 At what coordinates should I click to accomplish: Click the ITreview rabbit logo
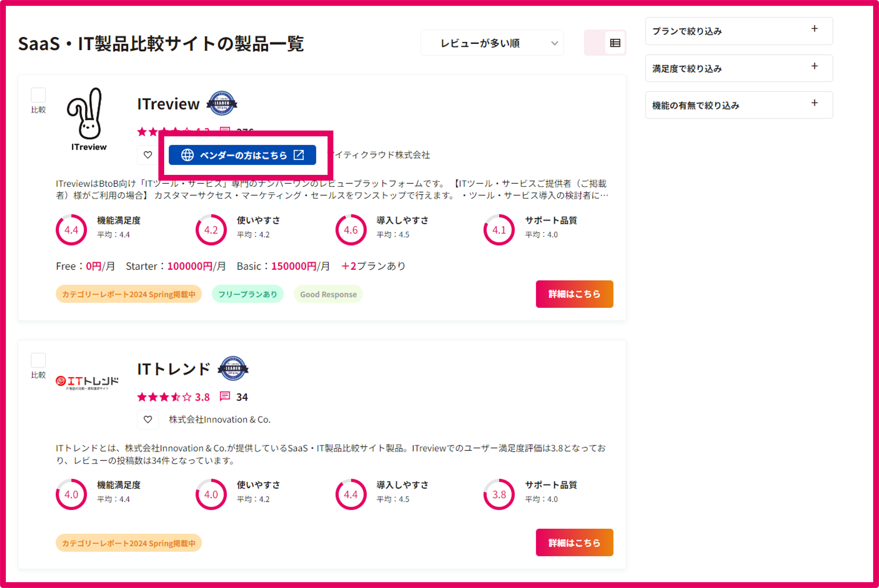point(87,116)
